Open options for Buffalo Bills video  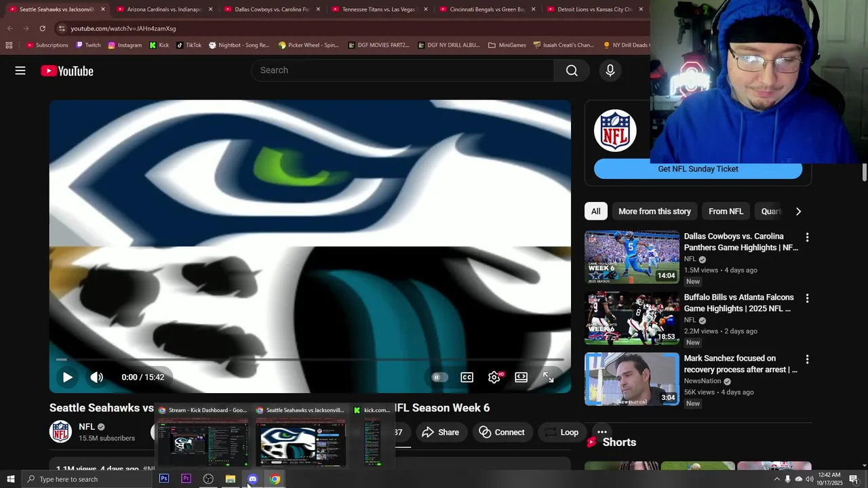tap(807, 298)
